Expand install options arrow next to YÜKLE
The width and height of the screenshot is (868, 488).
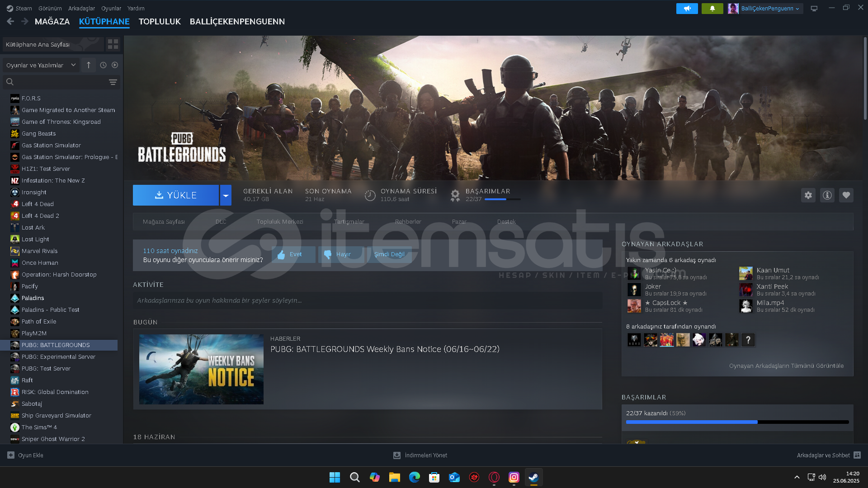coord(226,195)
